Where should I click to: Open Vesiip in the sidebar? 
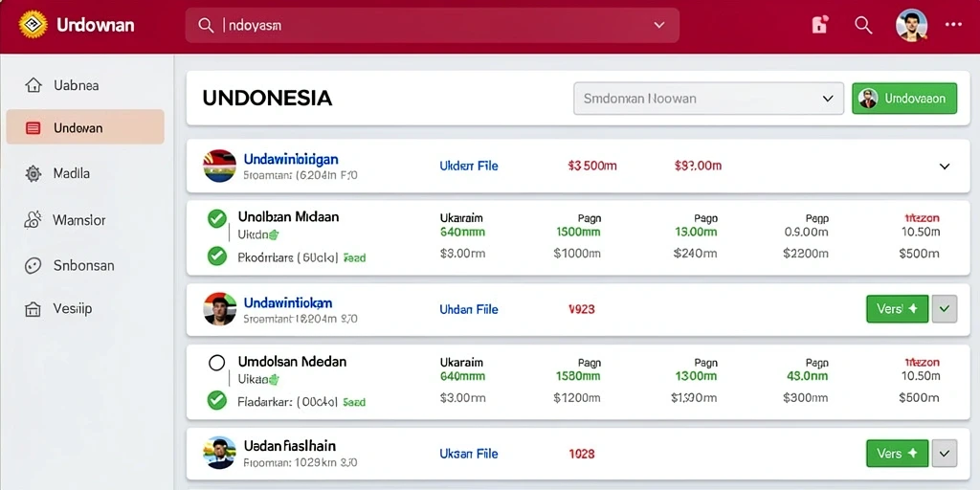(85, 309)
